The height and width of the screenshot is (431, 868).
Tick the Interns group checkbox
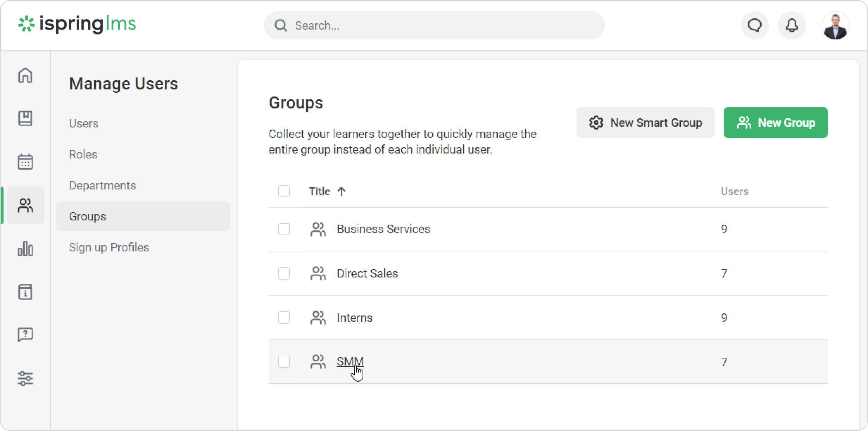pos(284,318)
